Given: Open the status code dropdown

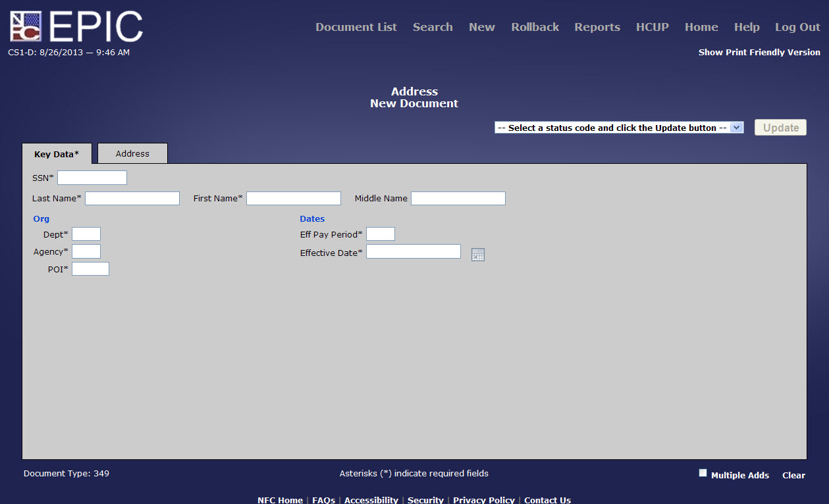Looking at the screenshot, I should pos(736,128).
